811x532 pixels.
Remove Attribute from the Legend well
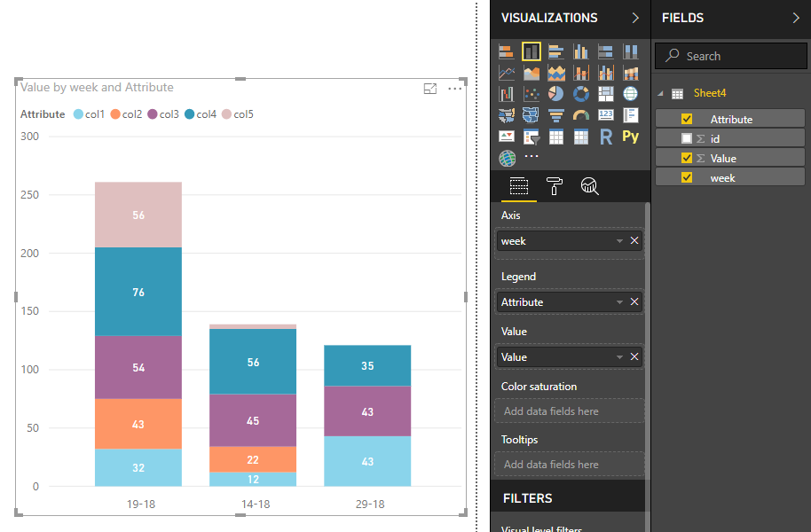pos(634,302)
